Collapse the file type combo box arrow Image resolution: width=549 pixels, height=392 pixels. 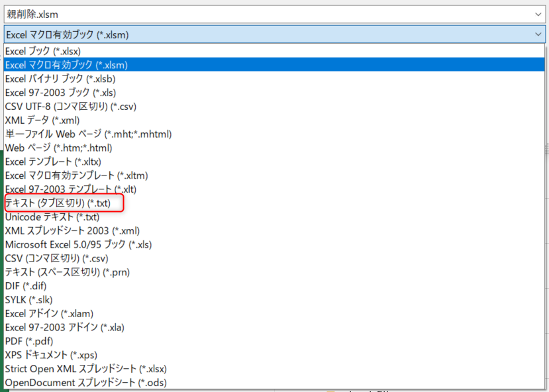point(538,34)
